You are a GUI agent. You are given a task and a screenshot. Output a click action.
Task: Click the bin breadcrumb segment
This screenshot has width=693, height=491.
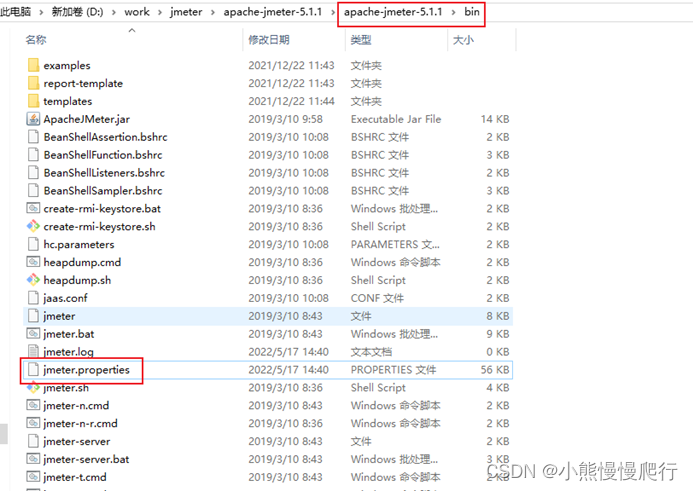point(472,12)
